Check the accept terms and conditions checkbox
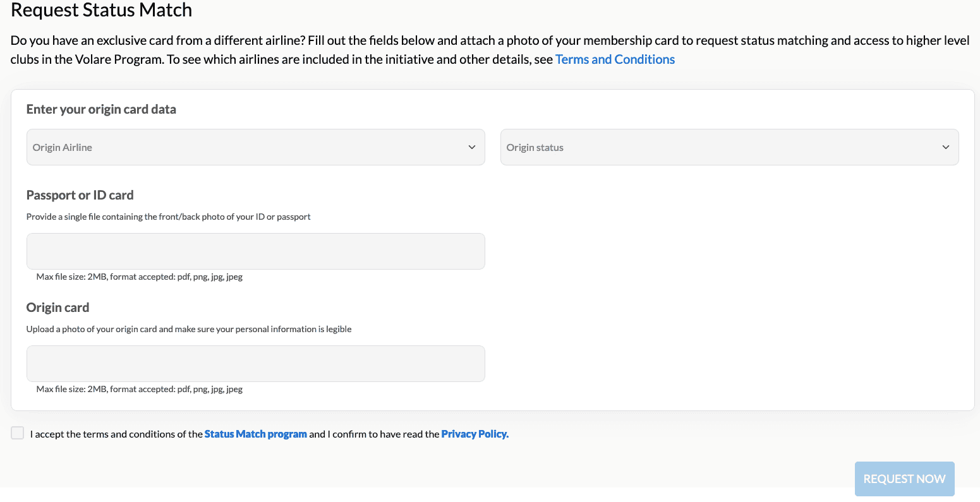The image size is (980, 502). click(18, 433)
